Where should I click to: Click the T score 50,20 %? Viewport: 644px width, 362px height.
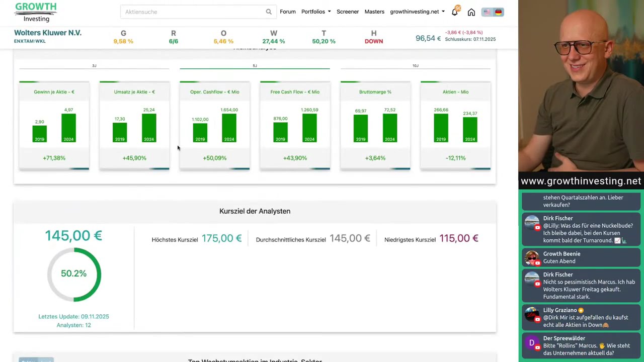coord(324,41)
